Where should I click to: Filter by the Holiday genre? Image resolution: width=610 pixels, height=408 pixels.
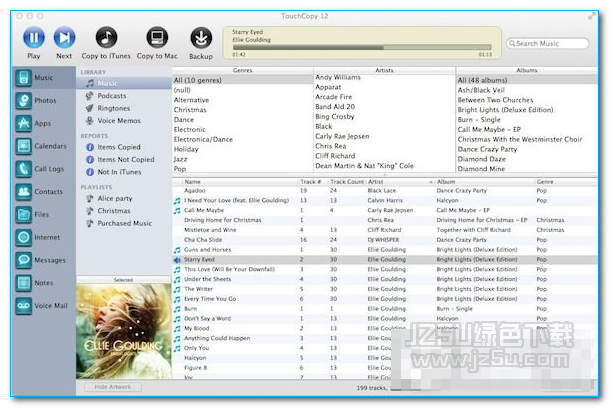(243, 149)
